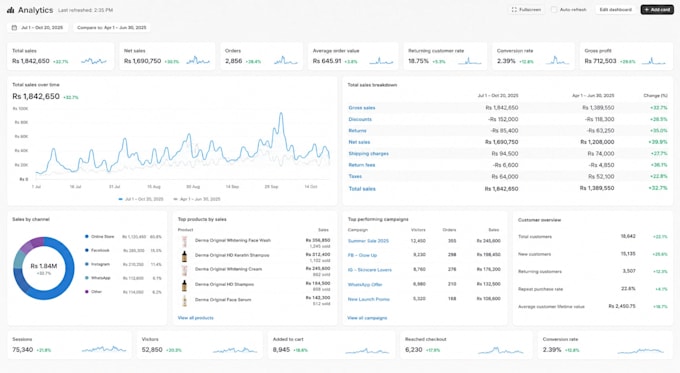Image resolution: width=680 pixels, height=373 pixels.
Task: Click the Apr 1 – Jun 30 chart legend
Action: (x=197, y=199)
